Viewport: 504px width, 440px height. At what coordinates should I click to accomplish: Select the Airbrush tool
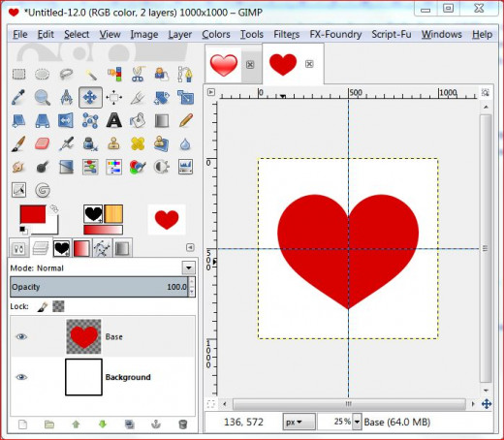pyautogui.click(x=66, y=143)
